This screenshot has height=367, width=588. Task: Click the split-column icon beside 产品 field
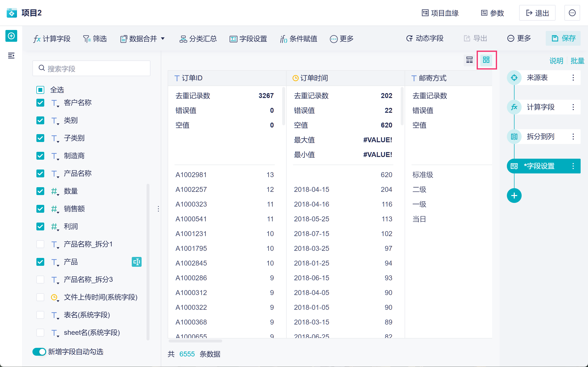pos(136,262)
